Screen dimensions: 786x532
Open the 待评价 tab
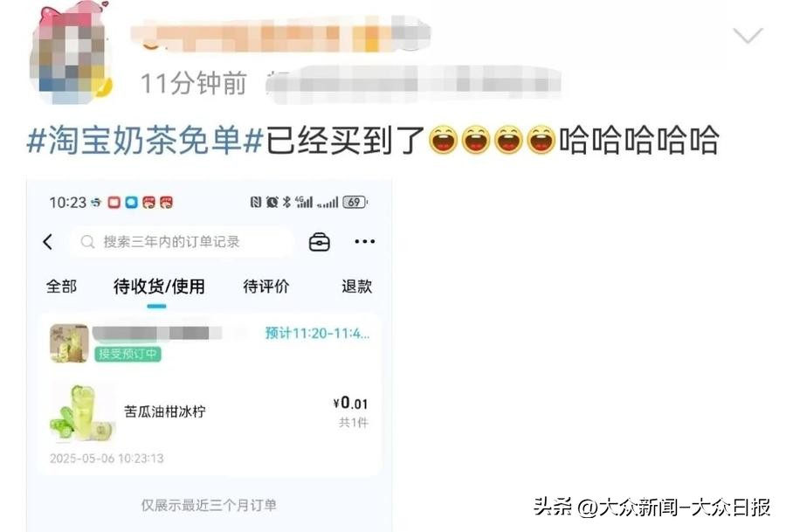click(265, 287)
